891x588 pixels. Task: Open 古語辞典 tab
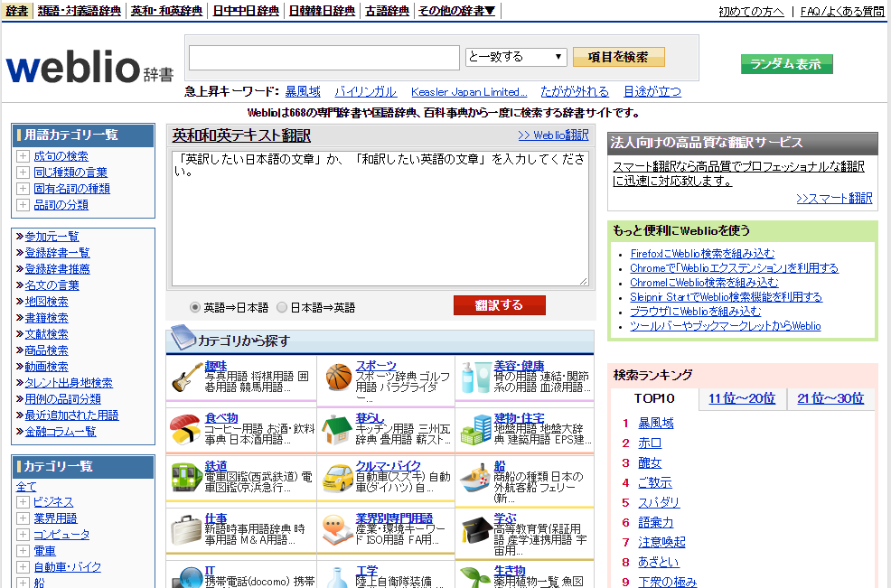(x=387, y=11)
